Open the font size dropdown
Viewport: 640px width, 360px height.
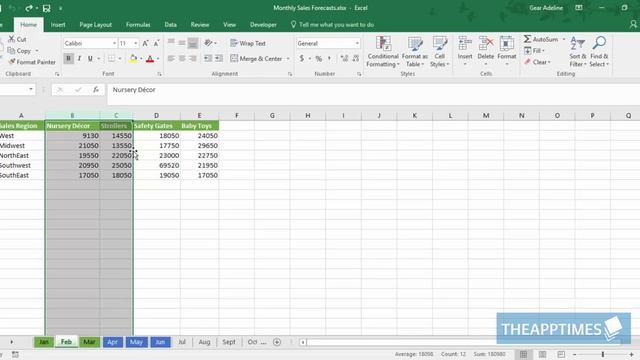[x=136, y=43]
